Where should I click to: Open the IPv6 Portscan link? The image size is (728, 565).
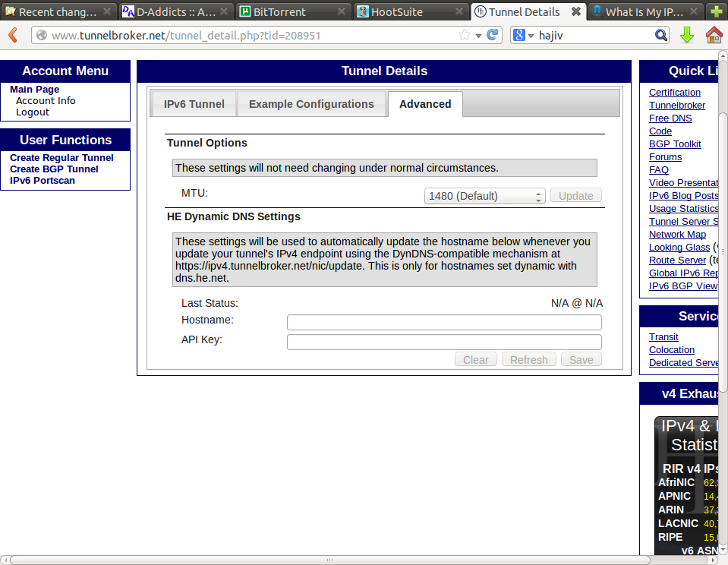(43, 181)
